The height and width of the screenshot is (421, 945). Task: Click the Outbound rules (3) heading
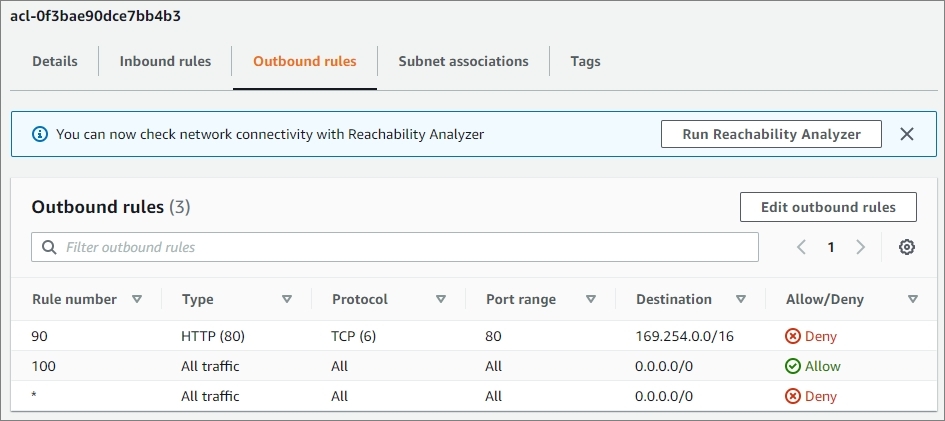(111, 207)
